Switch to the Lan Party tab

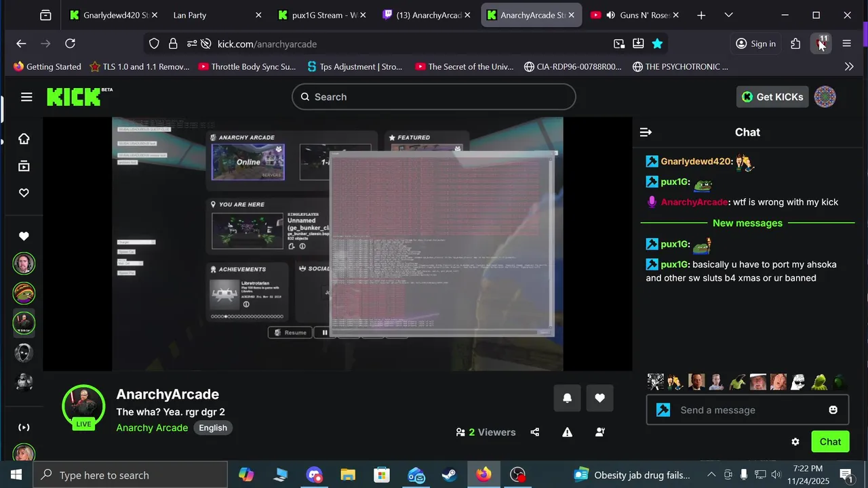(217, 15)
